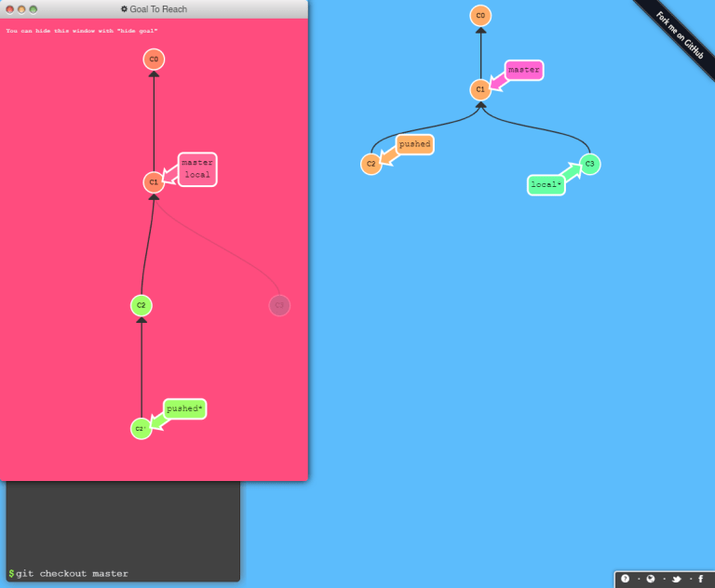This screenshot has height=588, width=715.
Task: Click the Fork me on GitHub ribbon
Action: (679, 33)
